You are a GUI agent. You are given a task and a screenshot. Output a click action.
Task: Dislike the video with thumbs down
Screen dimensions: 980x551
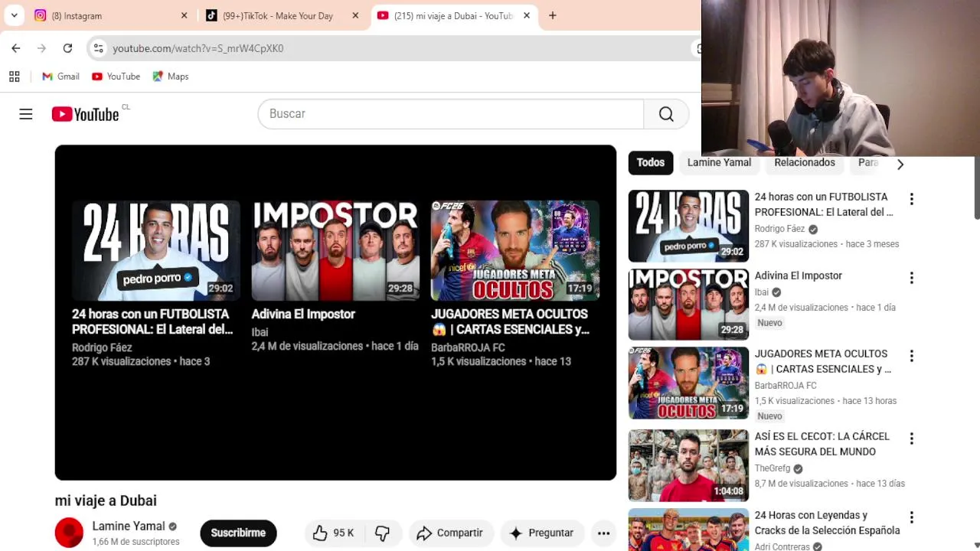(x=382, y=533)
